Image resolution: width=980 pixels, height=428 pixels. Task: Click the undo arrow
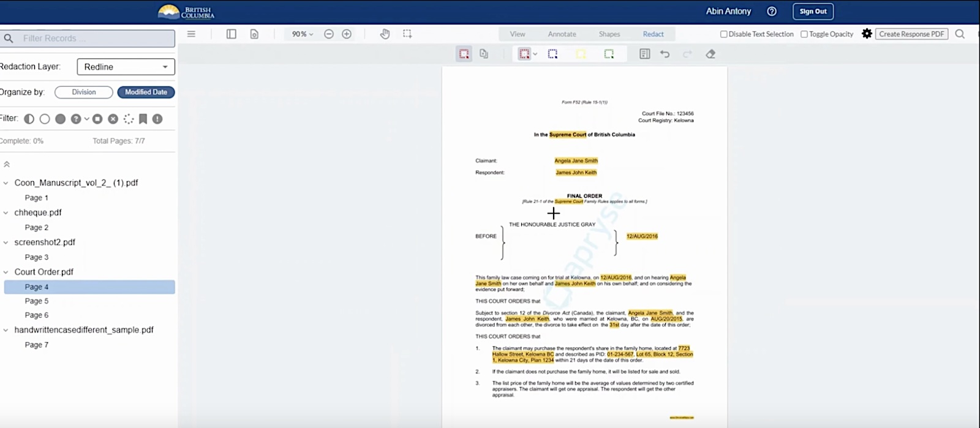click(665, 54)
